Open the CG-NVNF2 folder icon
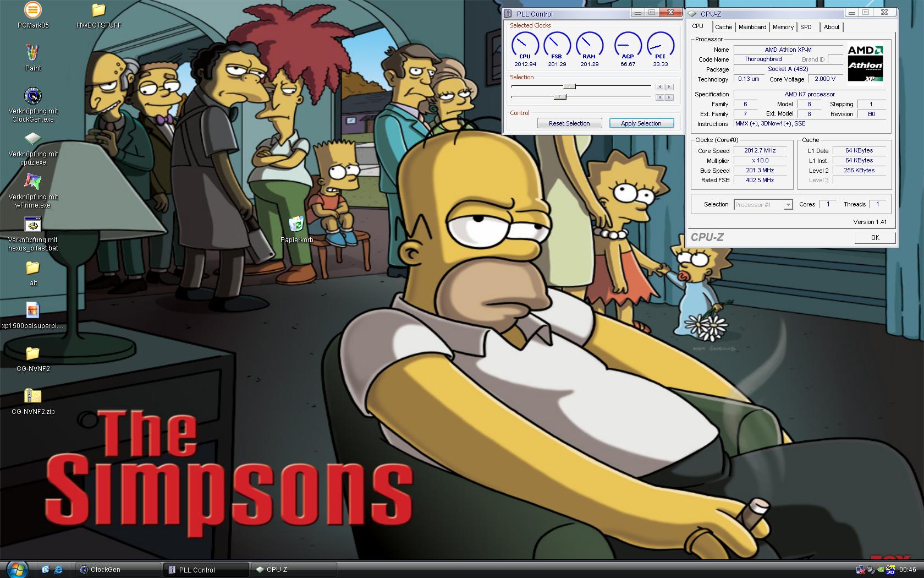924x578 pixels. pyautogui.click(x=33, y=353)
